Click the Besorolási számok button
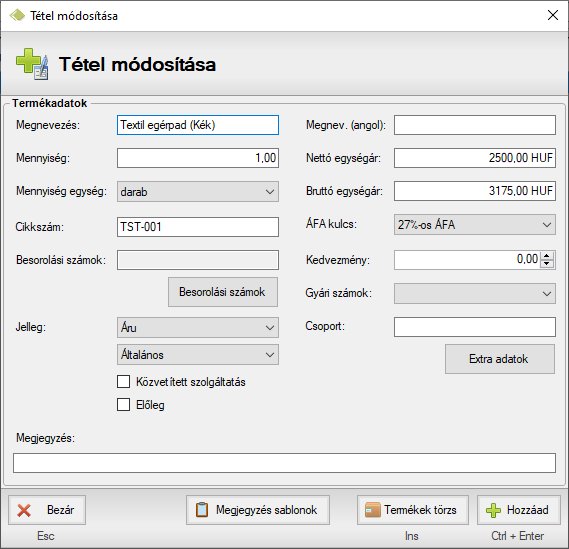 click(x=223, y=292)
